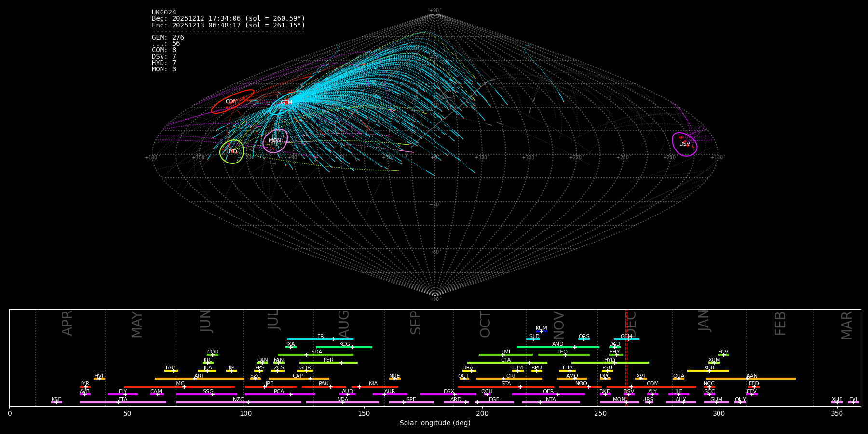The width and height of the screenshot is (868, 434).
Task: Select the NZC shower bar in timeline
Action: coord(239,402)
